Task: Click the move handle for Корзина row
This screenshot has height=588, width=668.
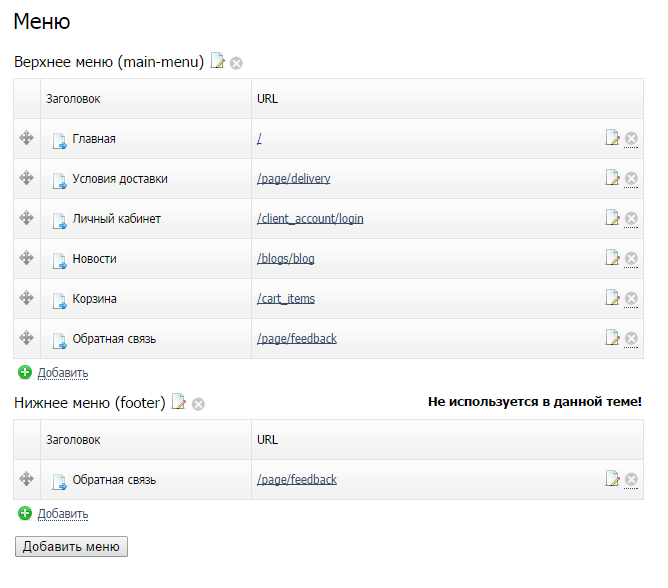Action: pyautogui.click(x=26, y=297)
